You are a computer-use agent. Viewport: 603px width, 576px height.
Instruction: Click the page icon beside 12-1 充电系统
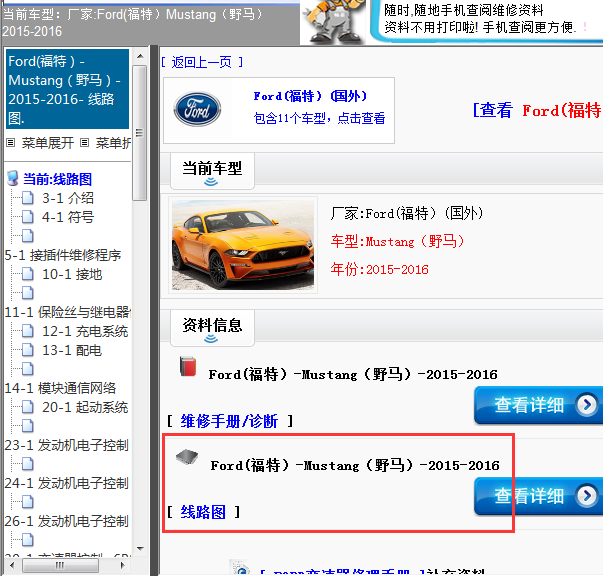(x=27, y=331)
